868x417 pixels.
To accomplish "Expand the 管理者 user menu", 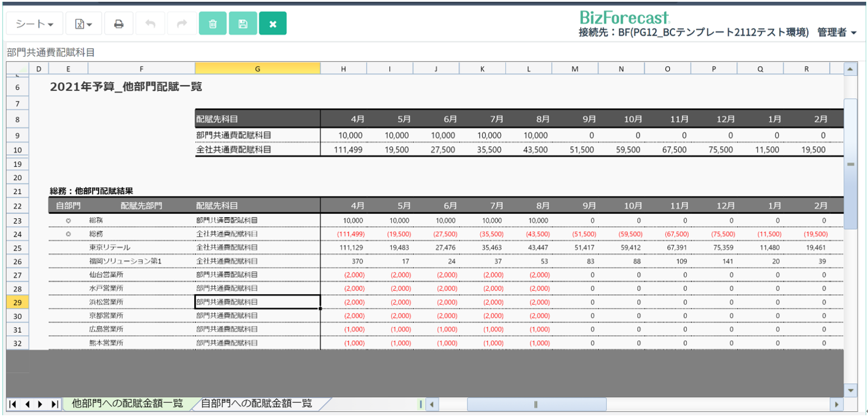I will (837, 33).
